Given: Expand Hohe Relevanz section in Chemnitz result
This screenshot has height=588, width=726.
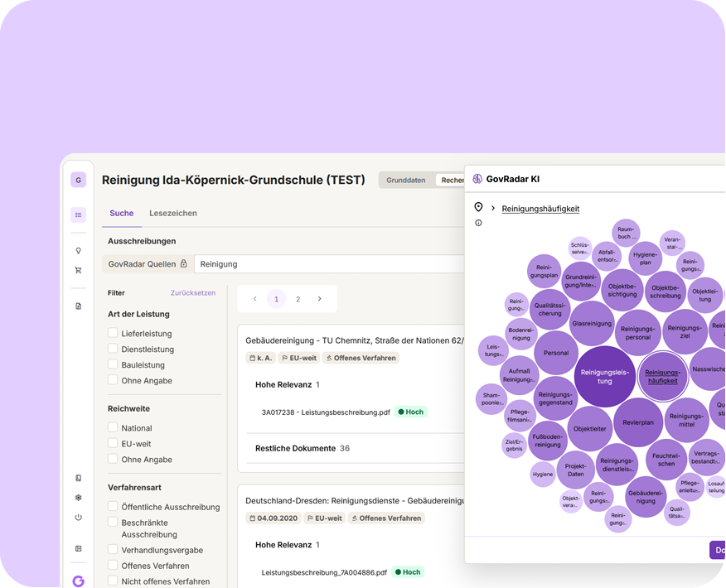Looking at the screenshot, I should pyautogui.click(x=287, y=384).
